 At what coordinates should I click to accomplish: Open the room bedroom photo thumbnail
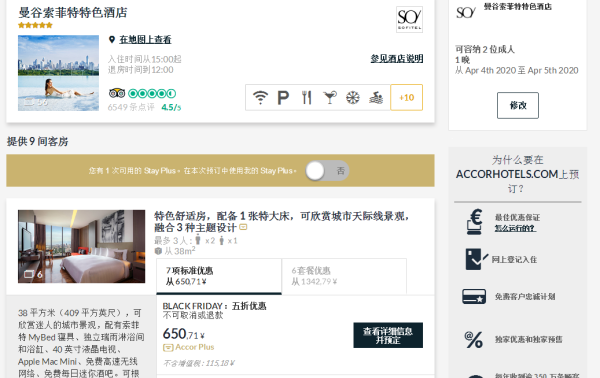(82, 246)
